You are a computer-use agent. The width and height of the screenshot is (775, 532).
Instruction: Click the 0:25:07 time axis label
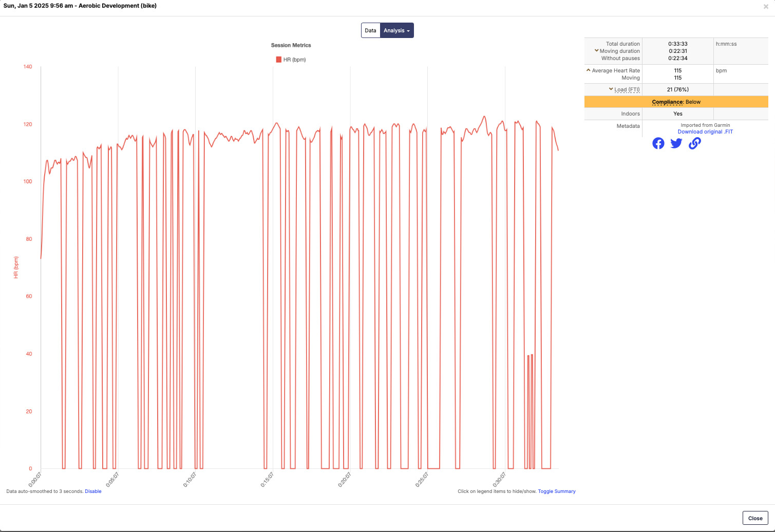click(x=422, y=480)
